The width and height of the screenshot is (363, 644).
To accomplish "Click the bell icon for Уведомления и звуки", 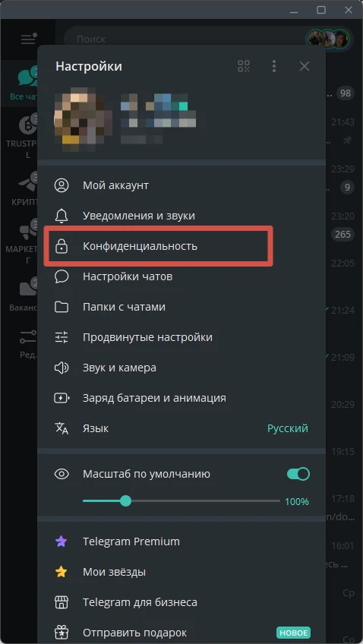I will (62, 216).
